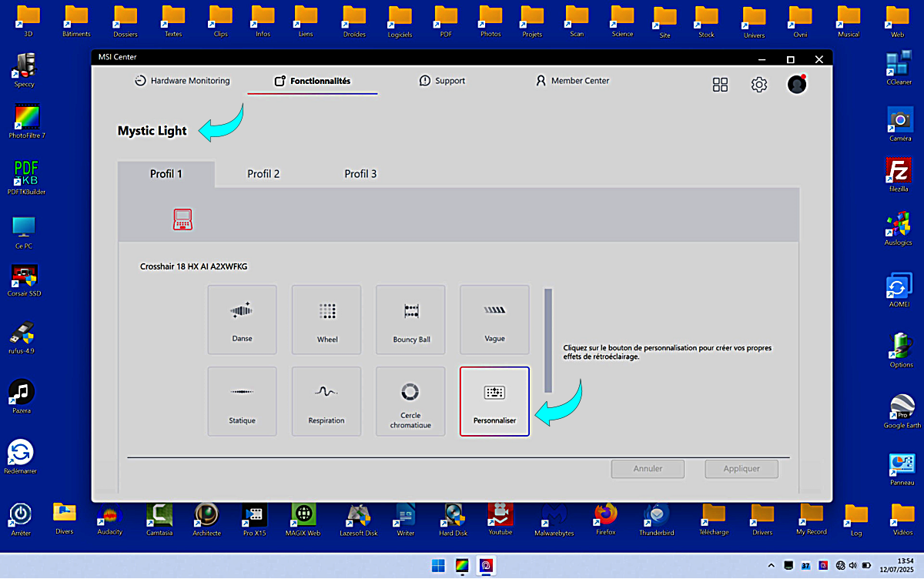Viewport: 924px width, 579px height.
Task: Click the red laptop device icon
Action: click(x=182, y=219)
